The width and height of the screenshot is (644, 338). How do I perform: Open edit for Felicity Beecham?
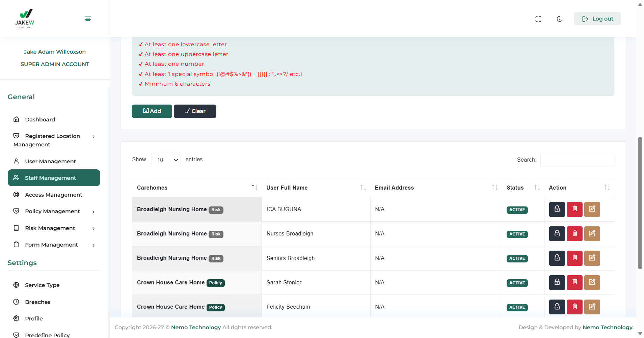tap(592, 307)
